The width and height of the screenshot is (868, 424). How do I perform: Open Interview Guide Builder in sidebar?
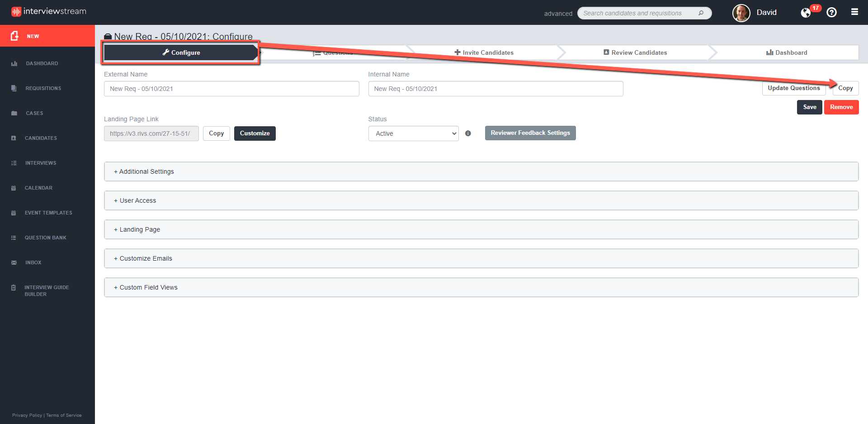[x=47, y=291]
